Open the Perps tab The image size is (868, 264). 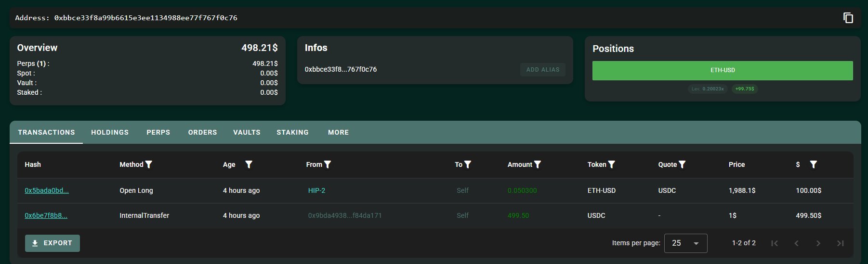tap(158, 132)
